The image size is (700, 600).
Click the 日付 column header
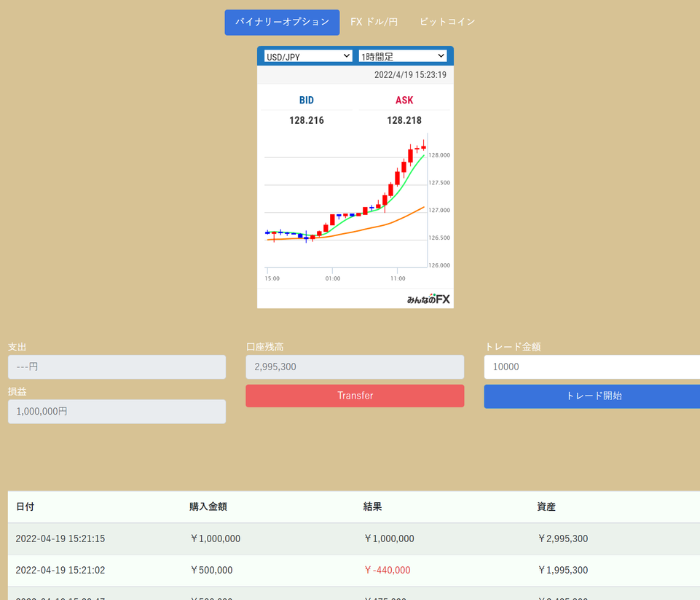25,507
